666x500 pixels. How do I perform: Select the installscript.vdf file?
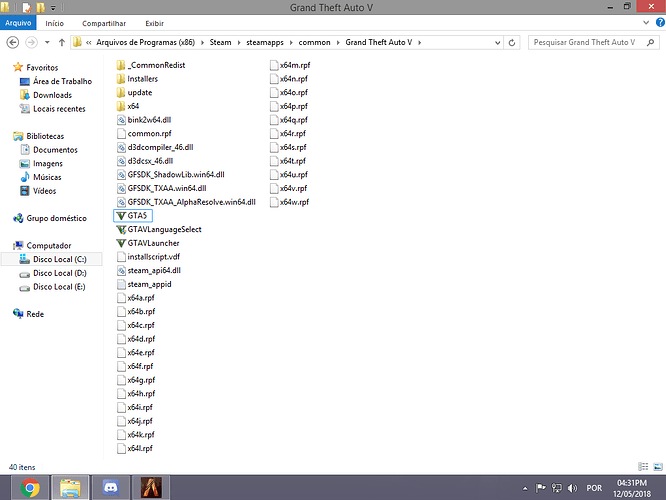point(148,257)
